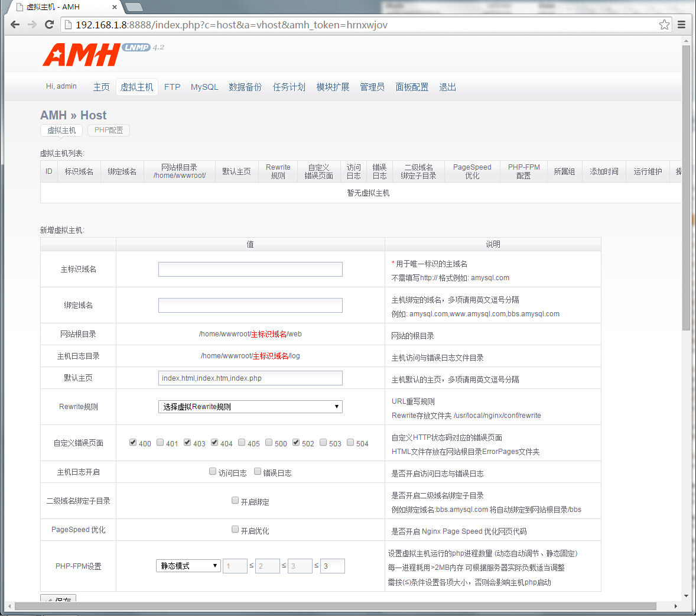Click the last PHP-FPM field with value 3

[333, 566]
